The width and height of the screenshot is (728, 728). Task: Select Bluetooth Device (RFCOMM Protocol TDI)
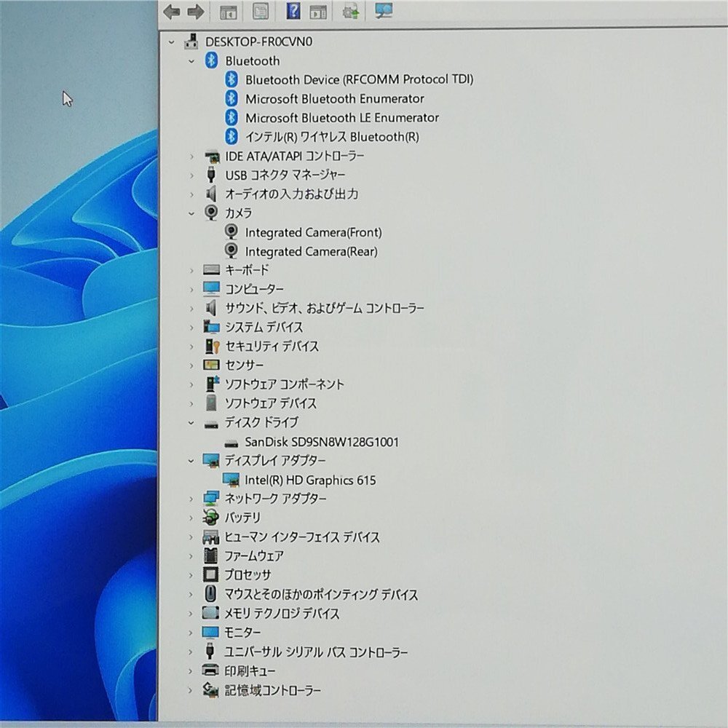tap(360, 79)
